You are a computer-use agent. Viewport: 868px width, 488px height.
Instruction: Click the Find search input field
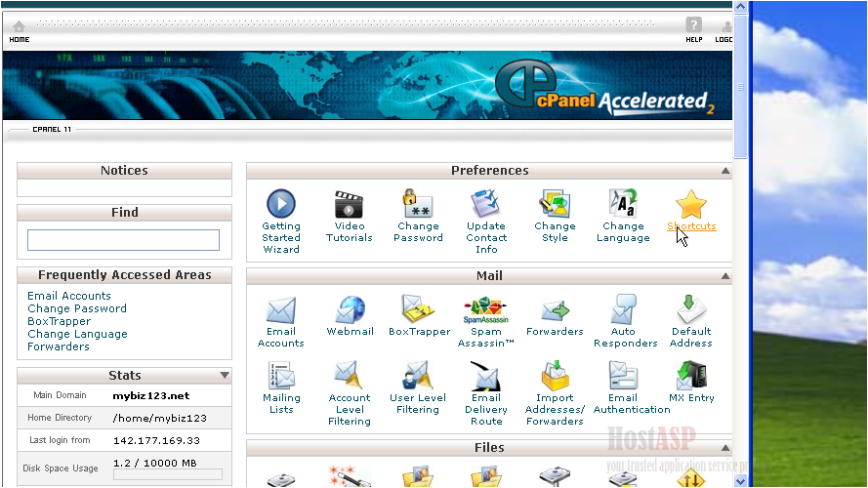click(123, 240)
